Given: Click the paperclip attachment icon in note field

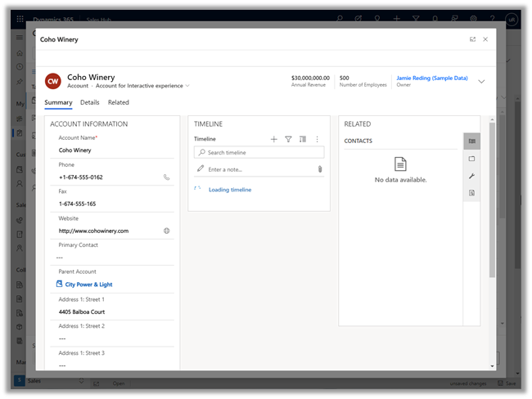Looking at the screenshot, I should (319, 169).
